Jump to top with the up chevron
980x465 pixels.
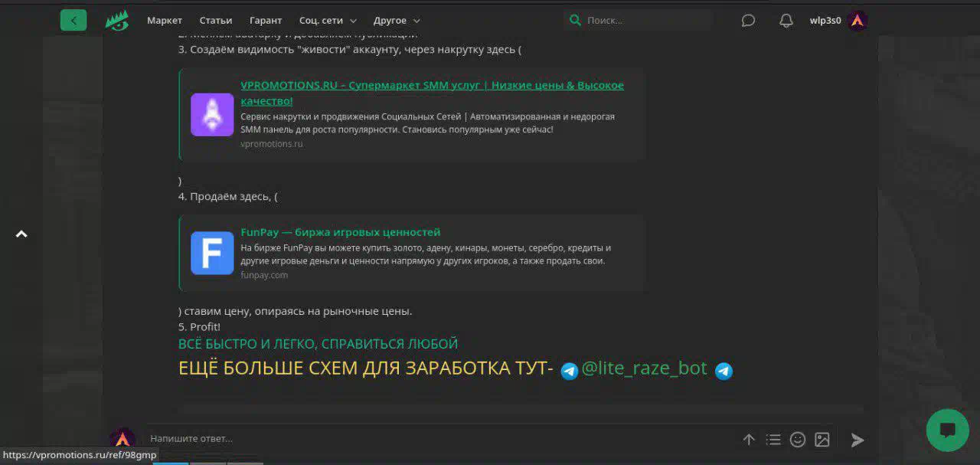pyautogui.click(x=21, y=234)
